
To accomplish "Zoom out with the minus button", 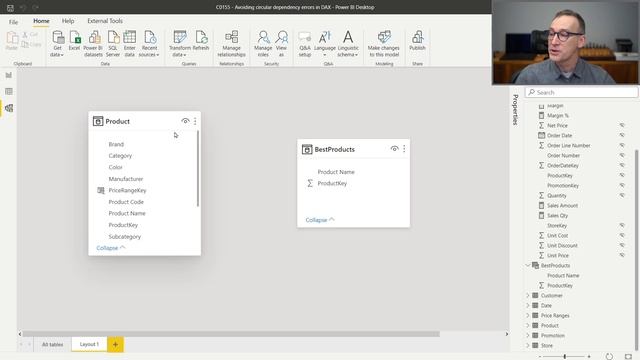I will [x=540, y=356].
